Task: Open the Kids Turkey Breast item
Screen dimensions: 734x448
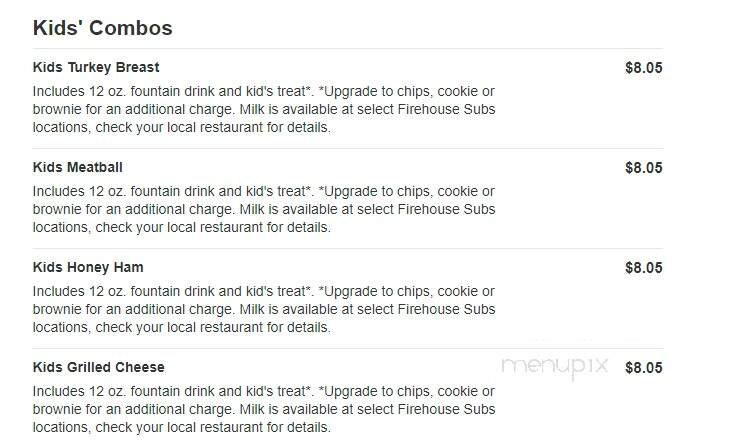Action: click(96, 68)
